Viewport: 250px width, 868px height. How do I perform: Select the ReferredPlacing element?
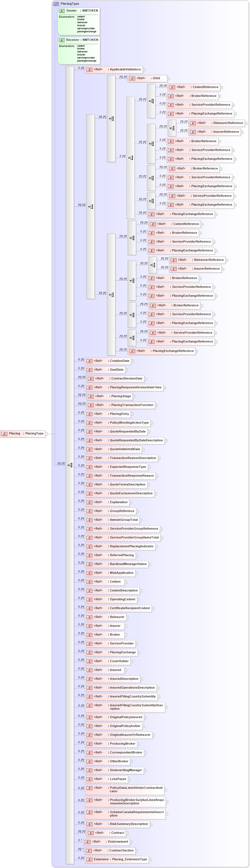pos(110,555)
